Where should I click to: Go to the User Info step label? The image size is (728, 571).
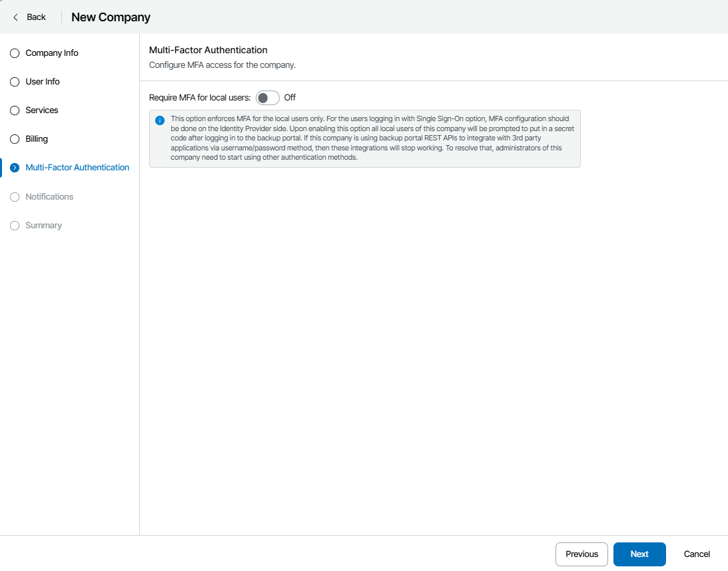43,82
